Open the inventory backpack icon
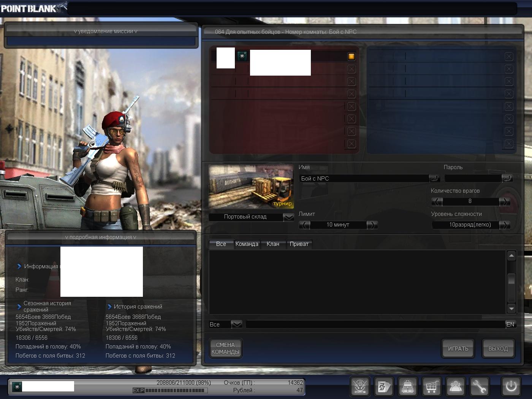This screenshot has height=399, width=532. 407,386
